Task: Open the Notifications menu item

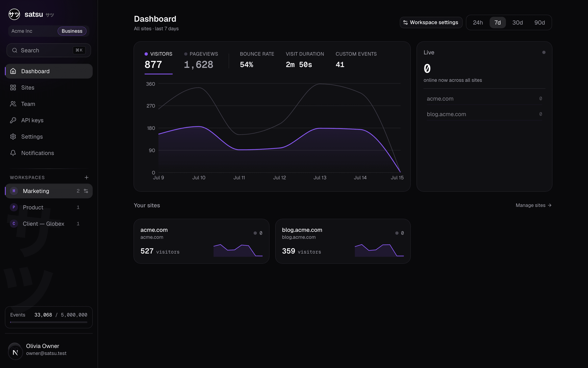Action: pyautogui.click(x=49, y=153)
